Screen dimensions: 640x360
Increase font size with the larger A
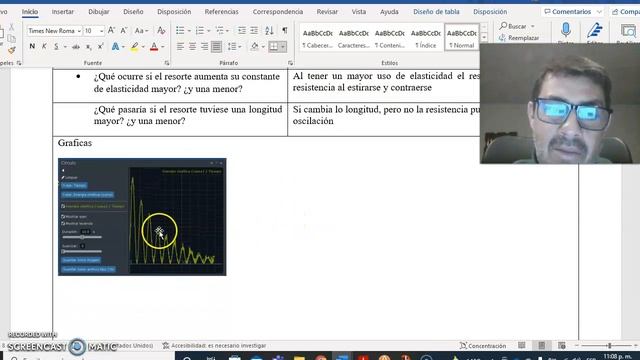click(x=111, y=31)
